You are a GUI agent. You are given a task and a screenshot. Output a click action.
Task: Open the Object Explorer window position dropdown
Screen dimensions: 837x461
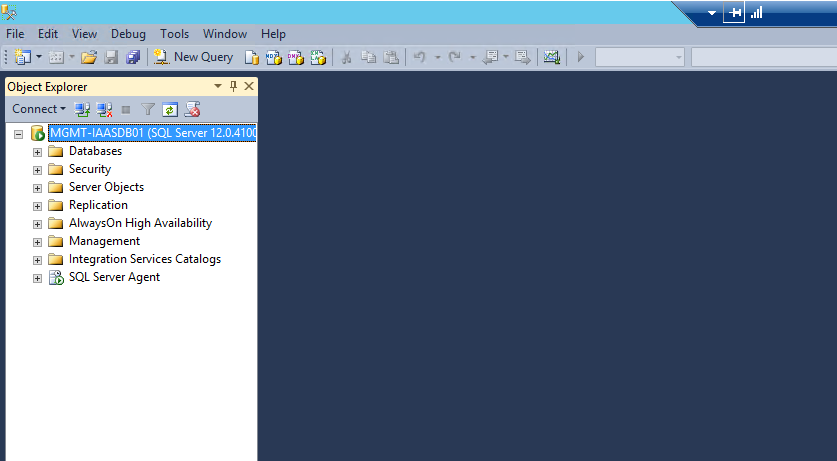coord(218,86)
